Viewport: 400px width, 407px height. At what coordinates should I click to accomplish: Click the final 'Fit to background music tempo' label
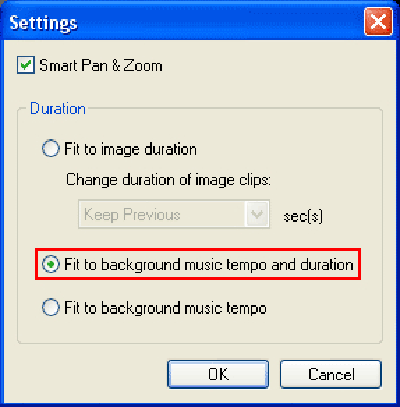pyautogui.click(x=165, y=308)
